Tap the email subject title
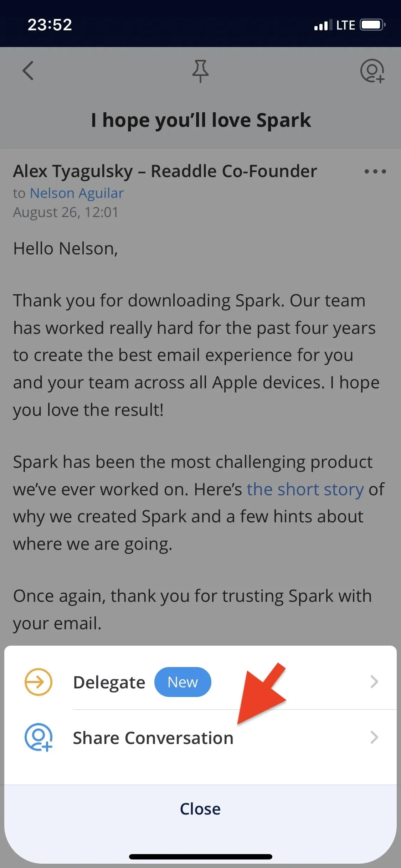This screenshot has width=401, height=868. (201, 120)
